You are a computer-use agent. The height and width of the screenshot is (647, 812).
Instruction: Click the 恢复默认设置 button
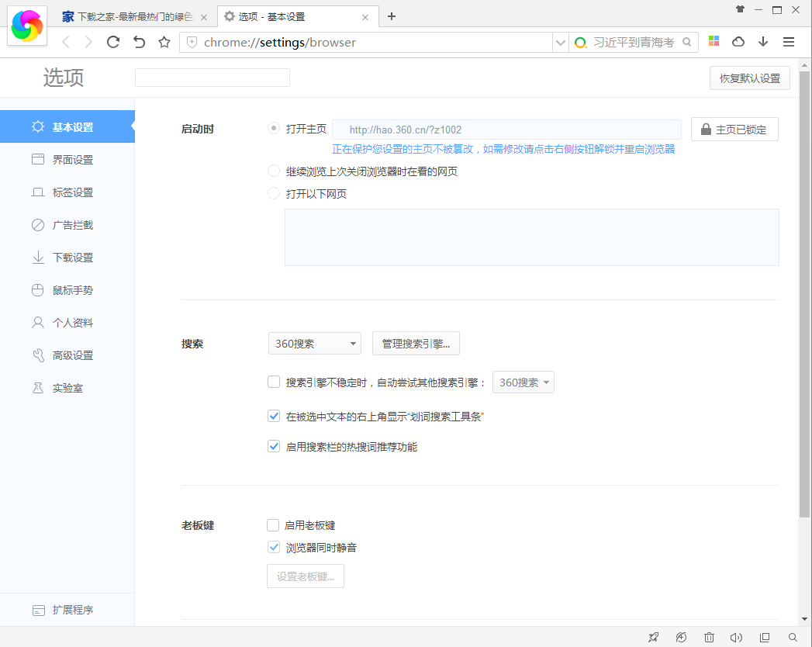tap(749, 78)
